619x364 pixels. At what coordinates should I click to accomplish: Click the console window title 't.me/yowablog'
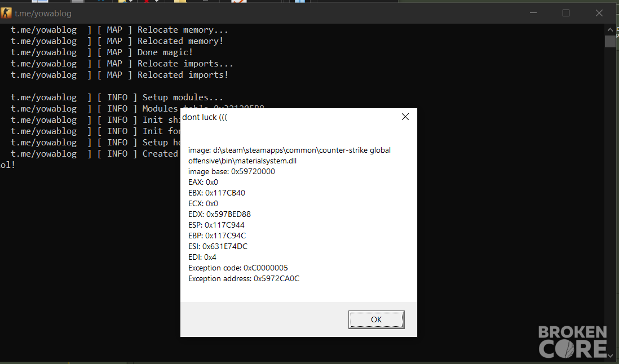43,14
